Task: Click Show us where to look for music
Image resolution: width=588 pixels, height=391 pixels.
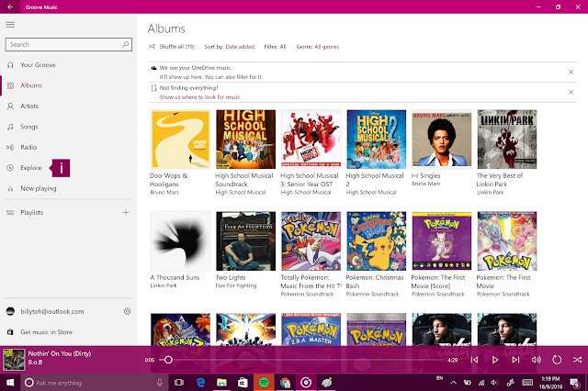Action: click(x=199, y=97)
